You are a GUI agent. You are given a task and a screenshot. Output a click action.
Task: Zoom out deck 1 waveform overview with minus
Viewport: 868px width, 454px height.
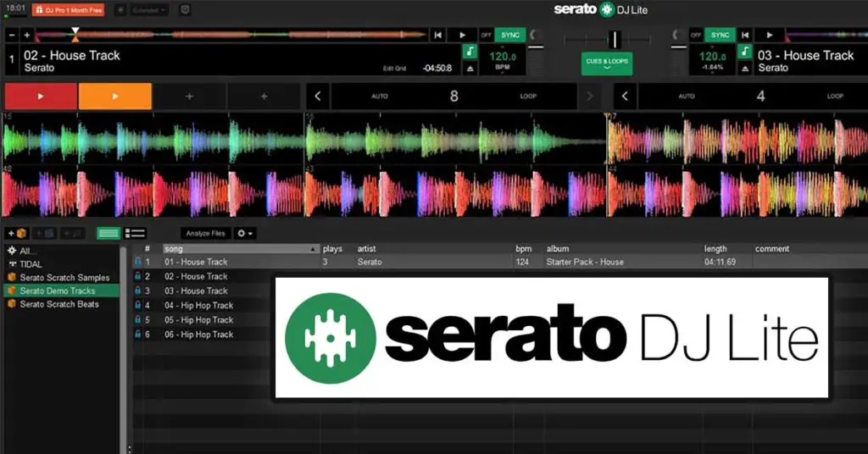point(12,36)
